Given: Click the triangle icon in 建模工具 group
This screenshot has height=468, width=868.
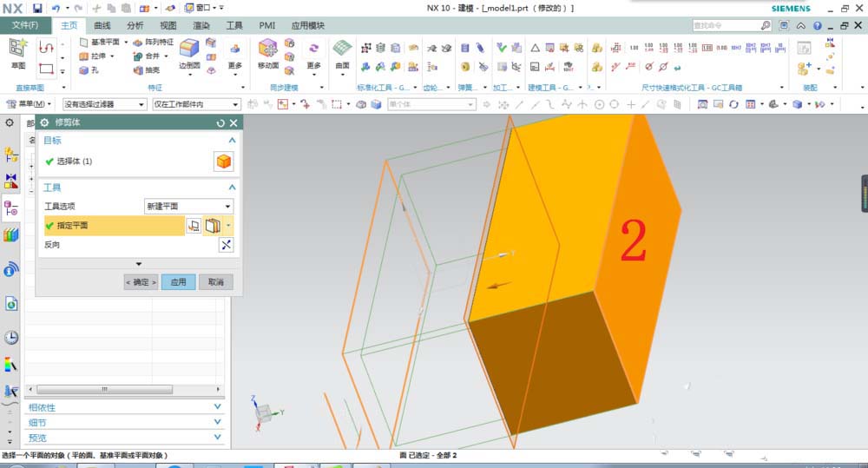Looking at the screenshot, I should [x=535, y=48].
